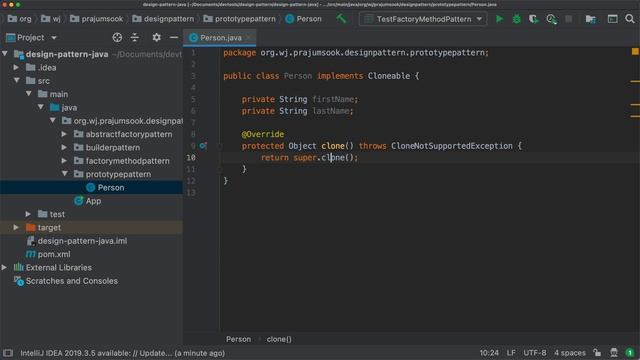Click the designpattern breadcrumb
This screenshot has width=640, height=360.
point(163,19)
